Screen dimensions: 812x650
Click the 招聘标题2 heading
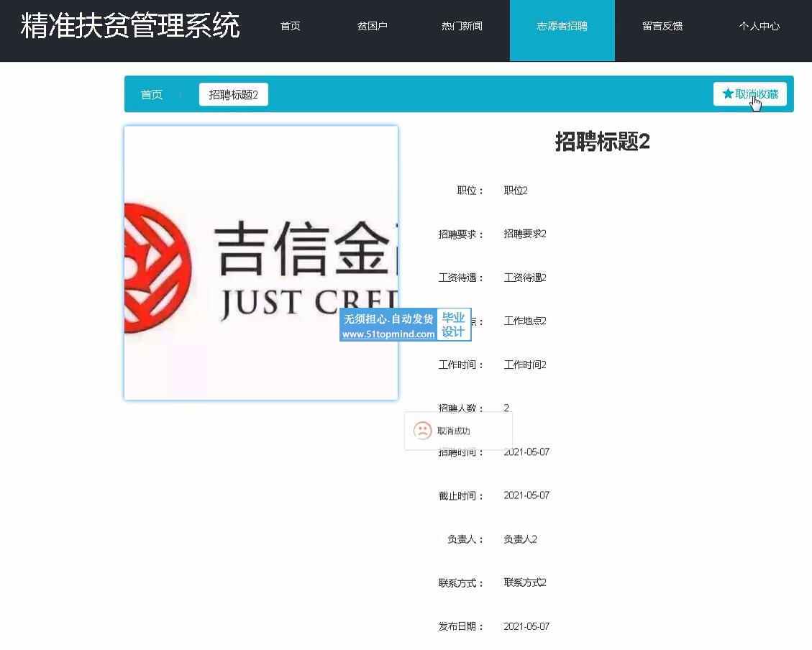pyautogui.click(x=602, y=141)
